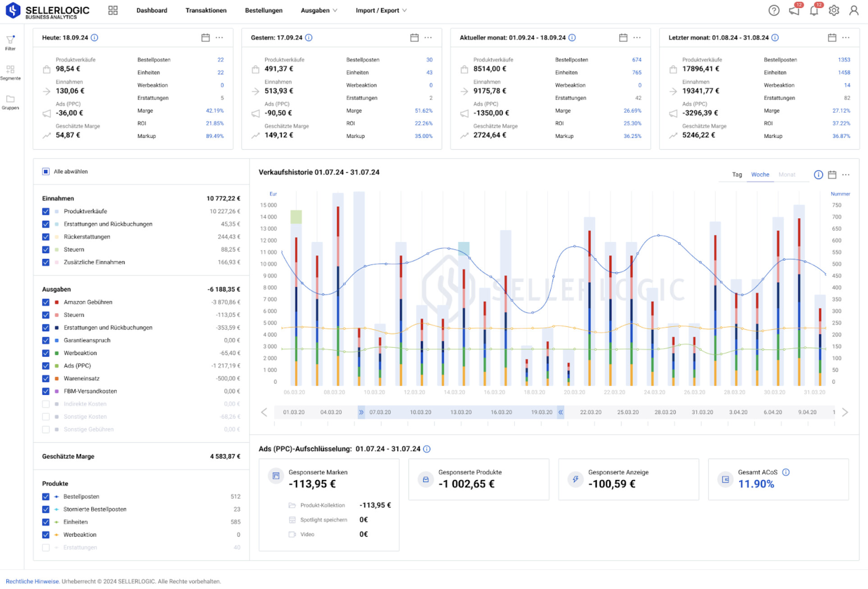
Task: Open the Filter sidebar tool
Action: 10,43
